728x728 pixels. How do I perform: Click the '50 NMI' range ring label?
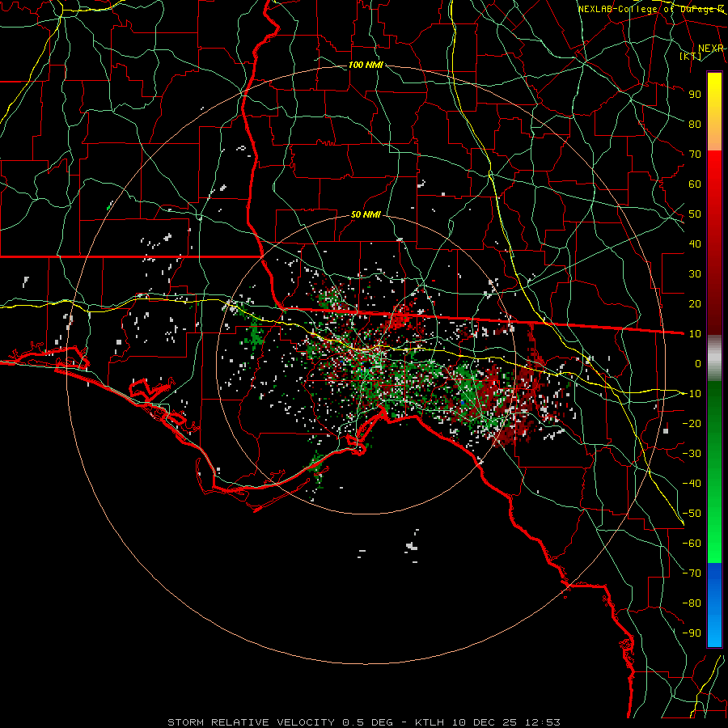click(x=366, y=214)
